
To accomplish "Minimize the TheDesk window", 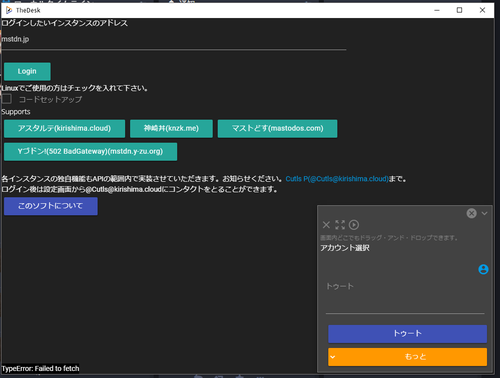I will (x=437, y=10).
